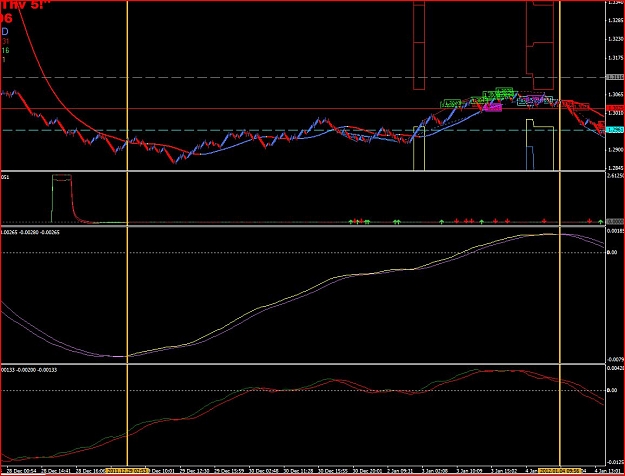Screen dimensions: 625x476
Task: Click the green rectangular spike in second pane
Action: pos(62,198)
